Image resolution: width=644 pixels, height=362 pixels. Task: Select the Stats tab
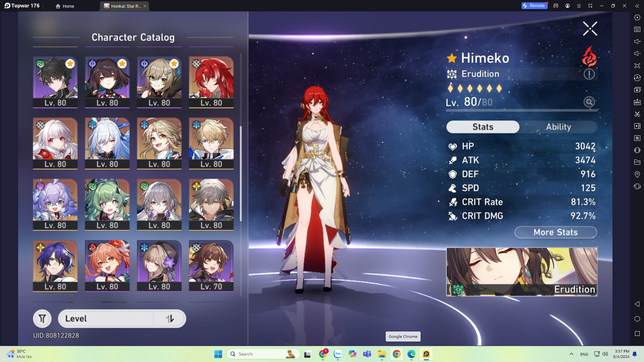click(483, 127)
